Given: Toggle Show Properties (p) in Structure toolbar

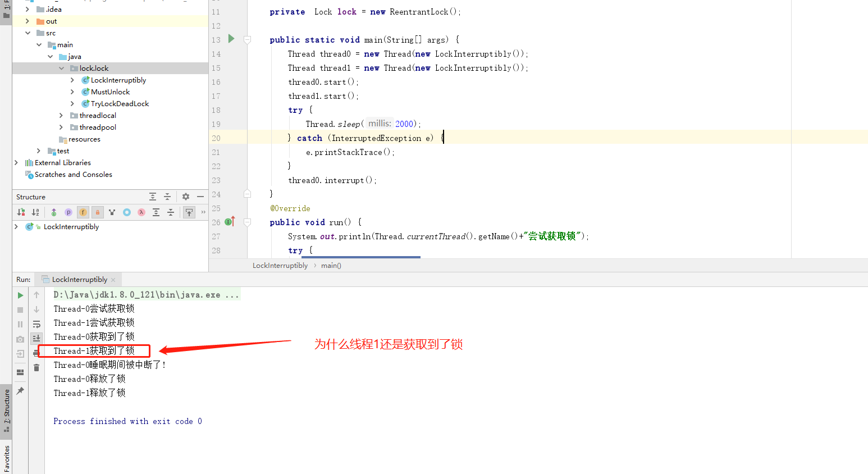Looking at the screenshot, I should coord(68,212).
